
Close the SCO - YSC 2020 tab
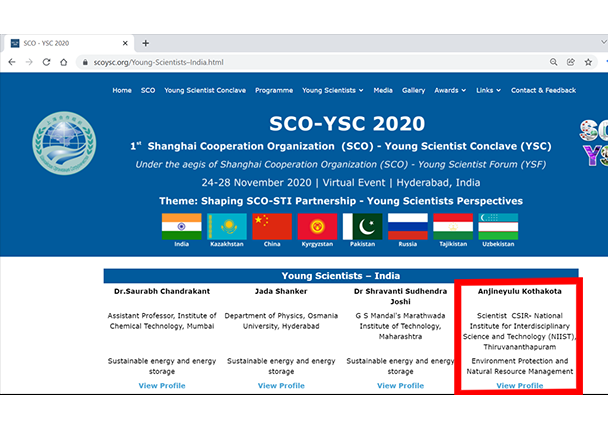(125, 43)
